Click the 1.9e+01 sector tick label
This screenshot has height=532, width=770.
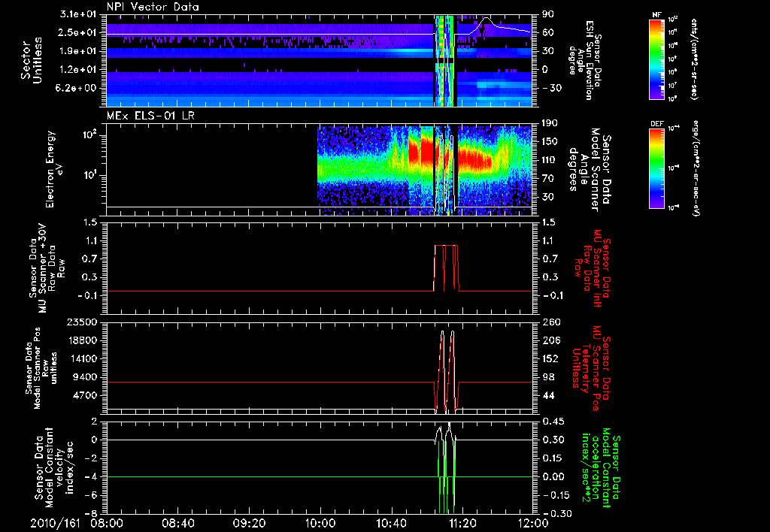pos(80,51)
